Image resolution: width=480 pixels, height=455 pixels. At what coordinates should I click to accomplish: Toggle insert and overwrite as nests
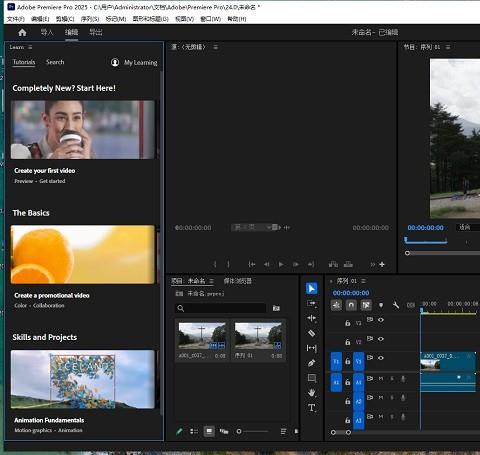[336, 305]
